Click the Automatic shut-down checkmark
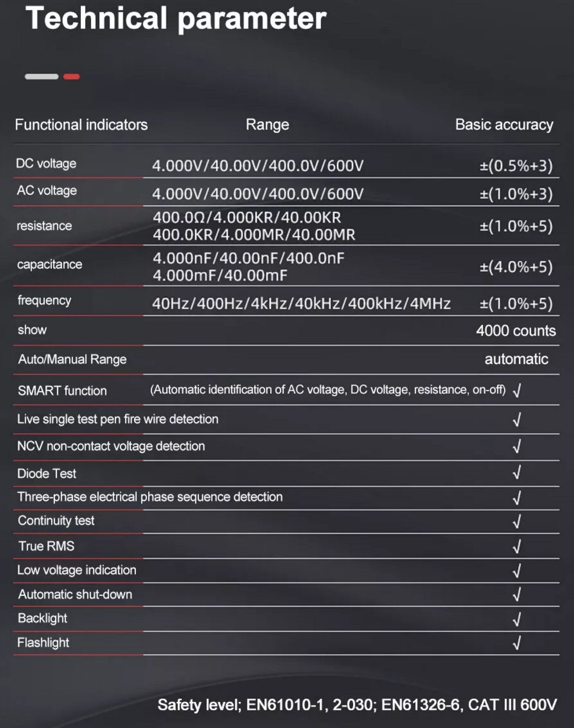Screen dimensions: 574x728 (x=517, y=594)
